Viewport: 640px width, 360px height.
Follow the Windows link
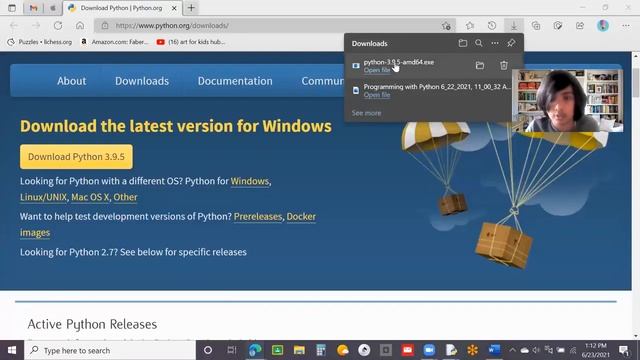point(250,181)
